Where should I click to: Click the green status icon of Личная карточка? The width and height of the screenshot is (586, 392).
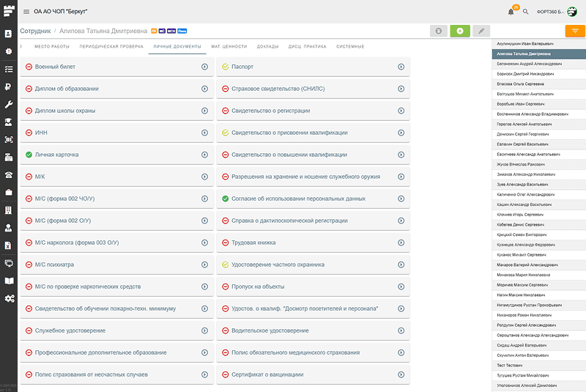coord(29,155)
